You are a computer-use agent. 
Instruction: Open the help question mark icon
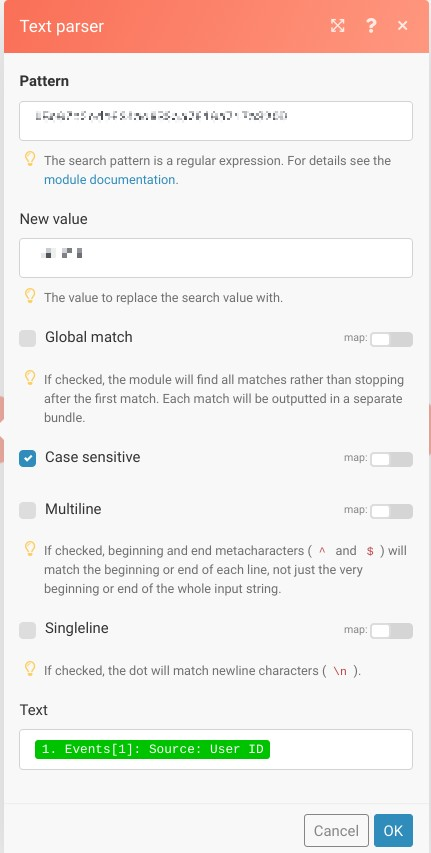371,26
